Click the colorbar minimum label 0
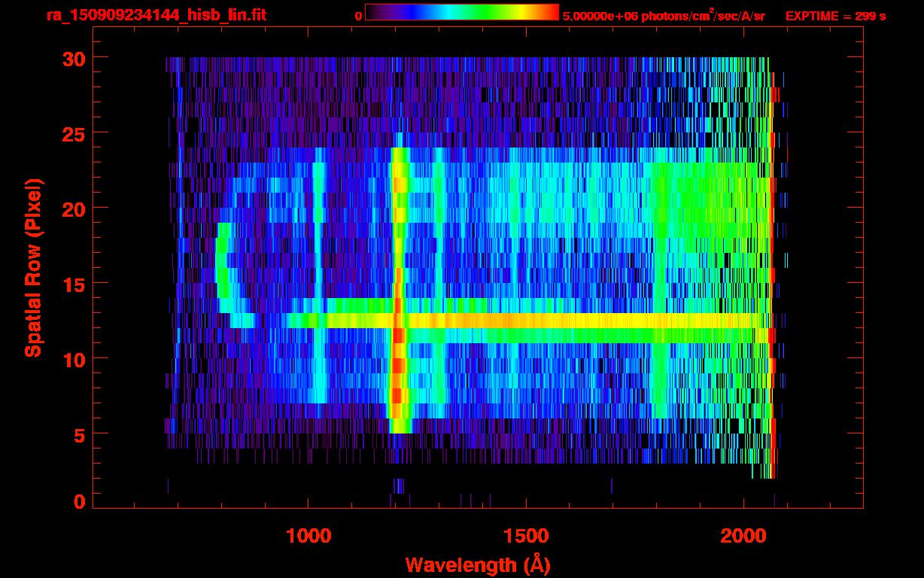This screenshot has width=924, height=578. (358, 16)
